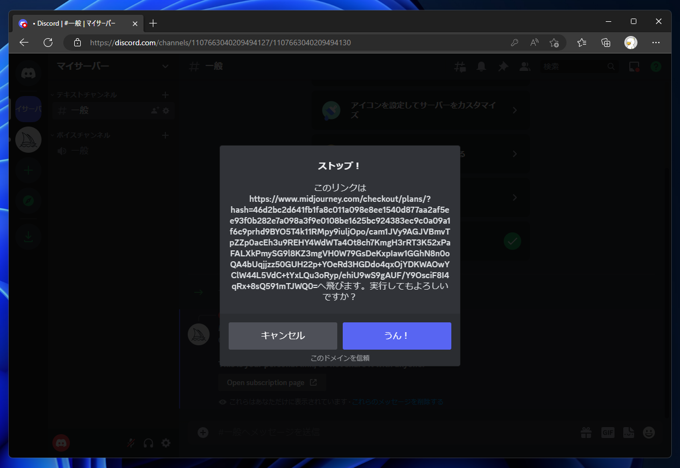Open the browser profile avatar

click(x=631, y=43)
